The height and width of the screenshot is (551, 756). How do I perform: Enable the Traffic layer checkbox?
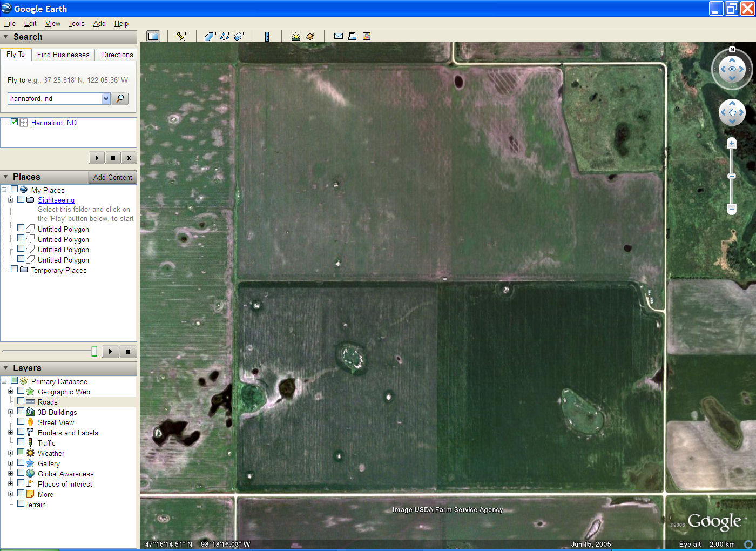[x=21, y=442]
